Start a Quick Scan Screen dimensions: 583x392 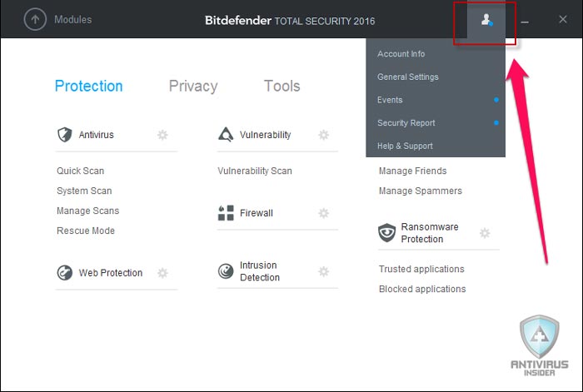[80, 171]
